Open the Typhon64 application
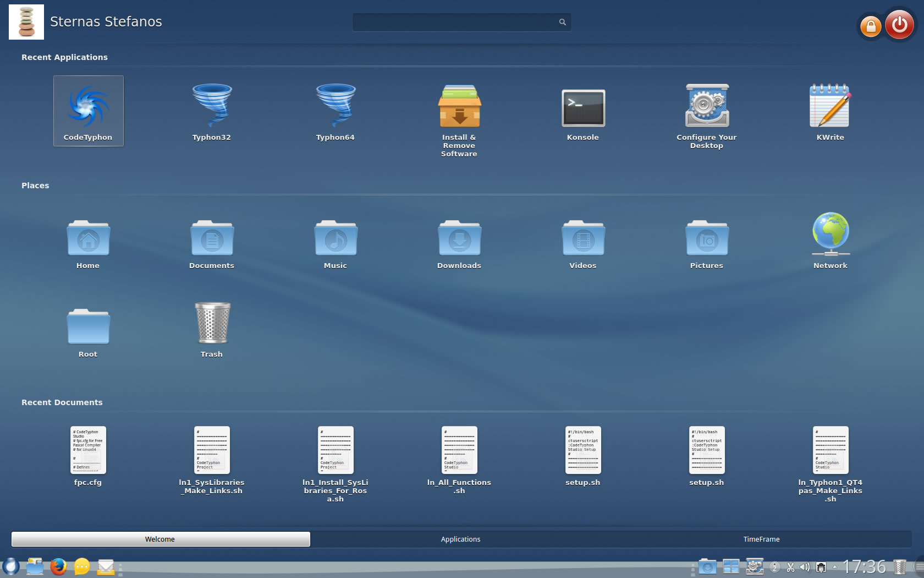Image resolution: width=924 pixels, height=578 pixels. click(335, 111)
